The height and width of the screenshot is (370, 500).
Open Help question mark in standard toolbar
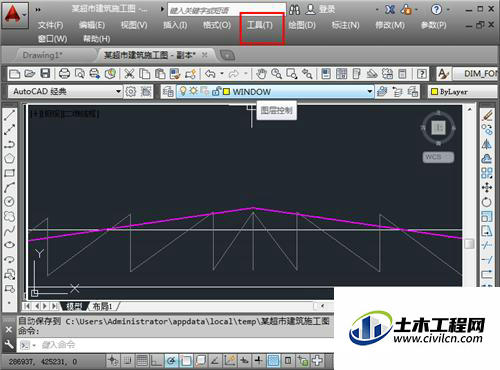[422, 74]
